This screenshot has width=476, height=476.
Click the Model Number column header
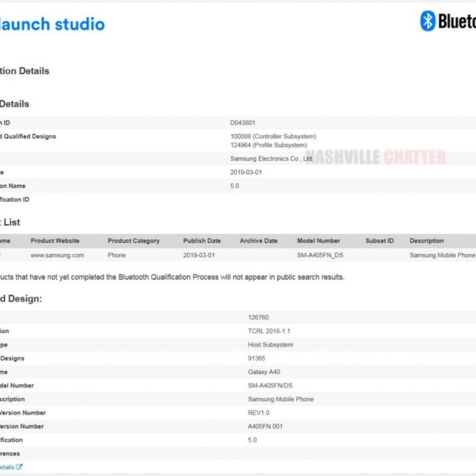(318, 241)
